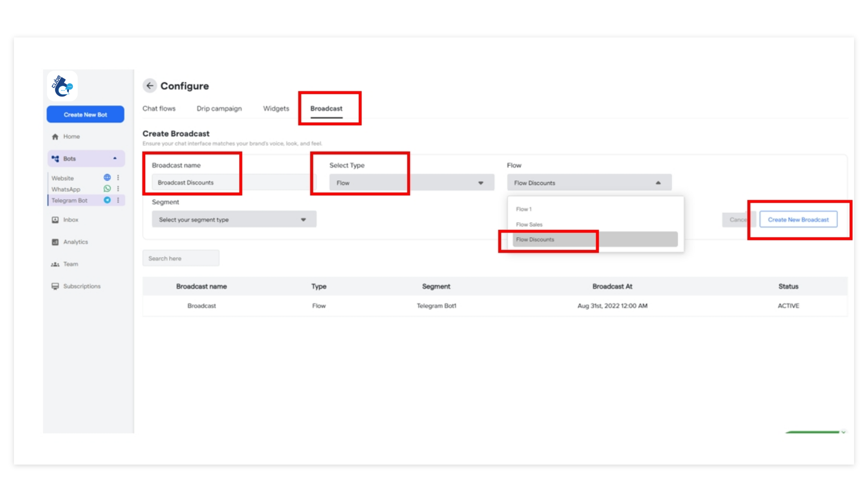Open the segment type dropdown
868x502 pixels.
234,219
